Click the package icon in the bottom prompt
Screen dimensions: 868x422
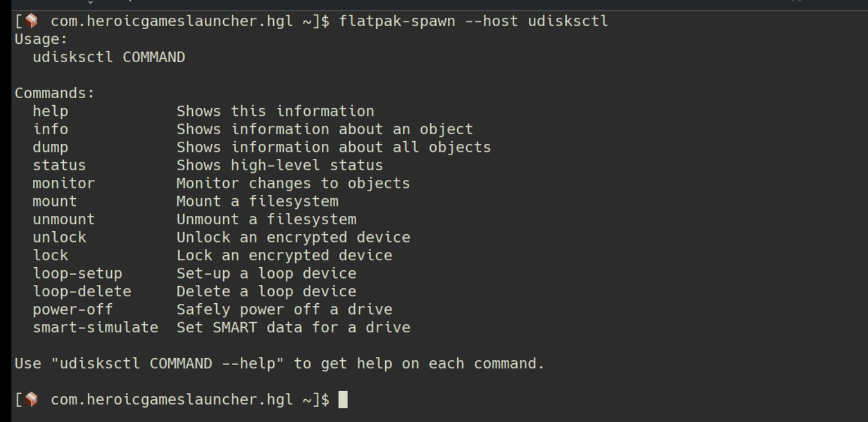pyautogui.click(x=33, y=400)
